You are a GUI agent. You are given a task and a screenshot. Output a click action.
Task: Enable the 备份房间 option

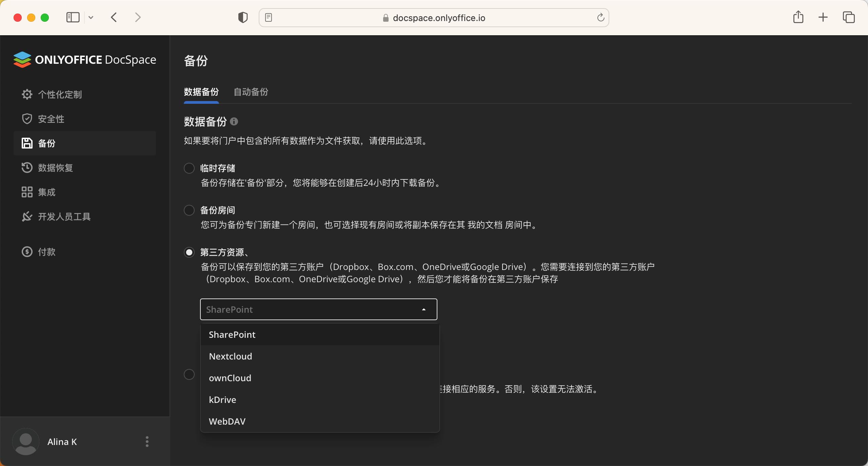pyautogui.click(x=189, y=210)
